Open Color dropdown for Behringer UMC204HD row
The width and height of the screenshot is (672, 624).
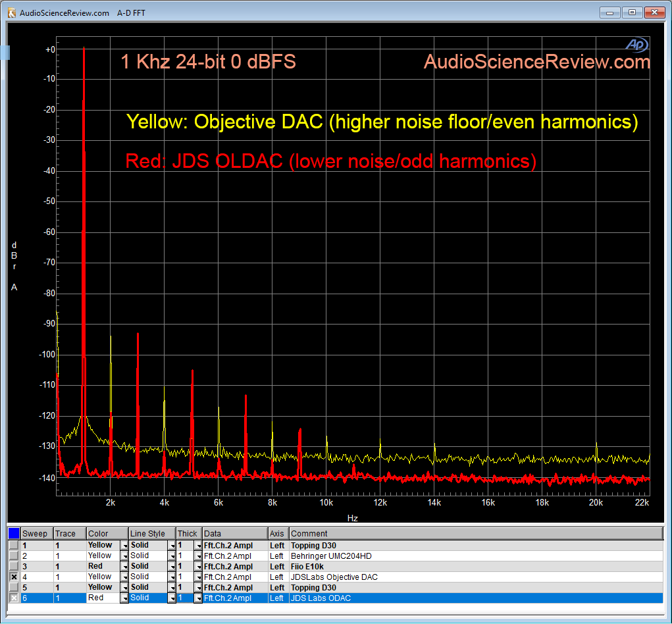tap(124, 556)
